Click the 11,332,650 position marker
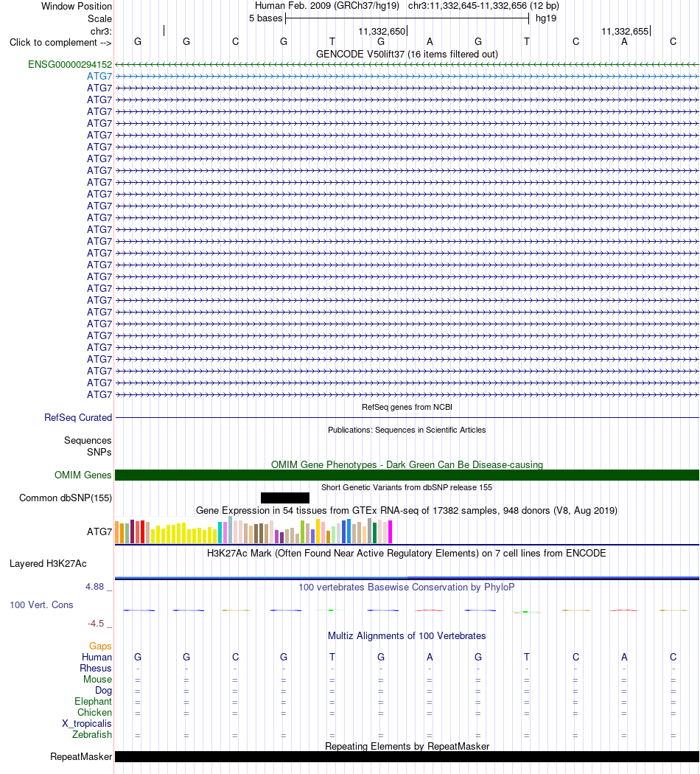700x774 pixels. coord(382,32)
